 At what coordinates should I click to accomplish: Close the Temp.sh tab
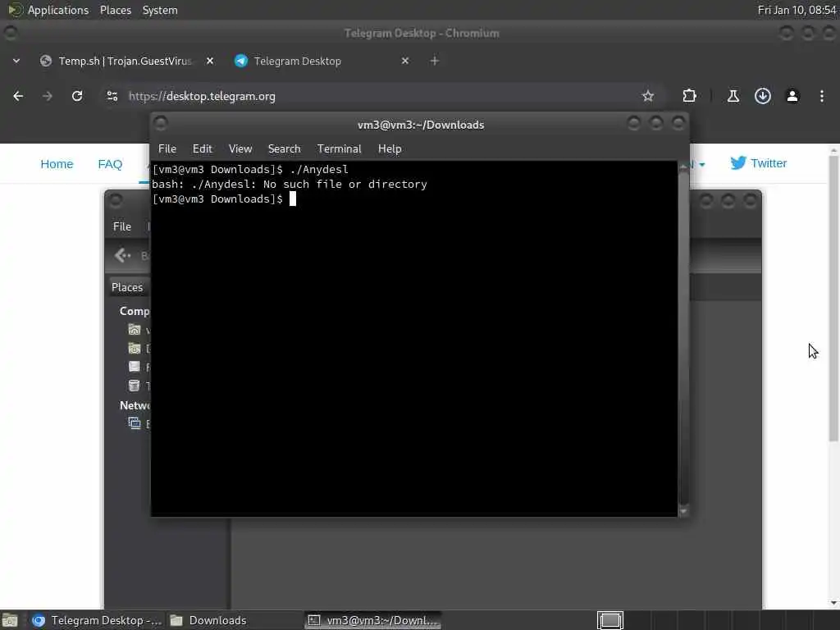click(210, 61)
